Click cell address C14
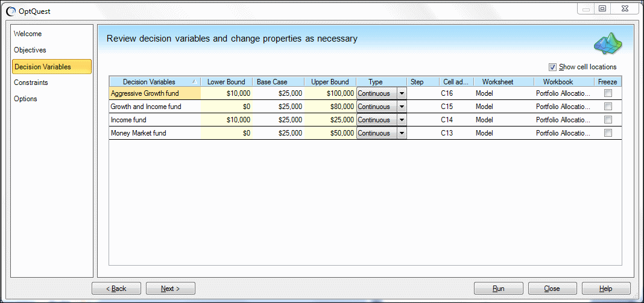Viewport: 644px width, 303px height. [x=456, y=120]
